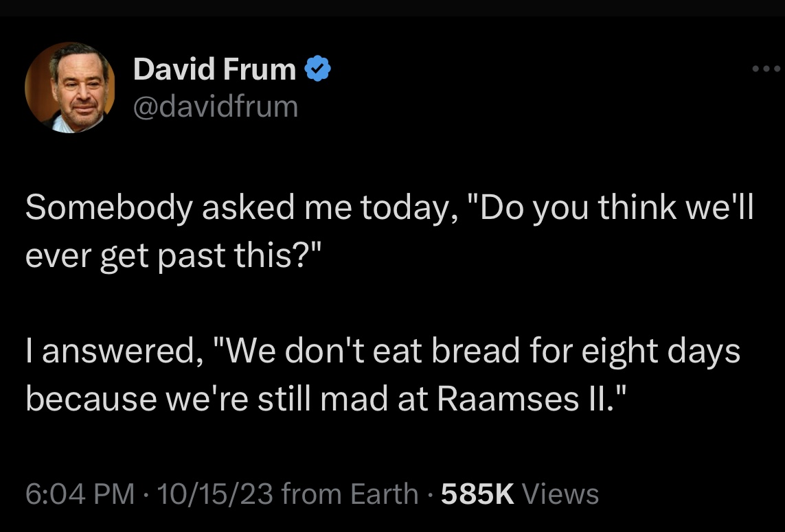Click the "I answered" text

(109, 351)
